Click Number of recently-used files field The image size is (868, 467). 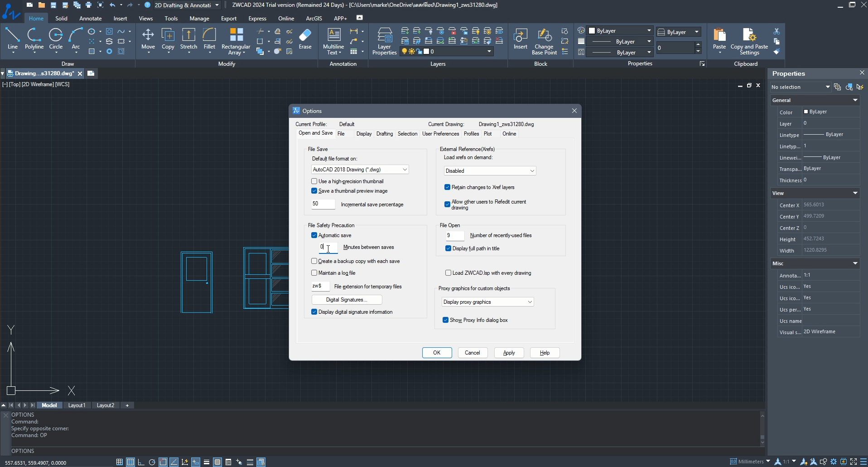pos(455,236)
